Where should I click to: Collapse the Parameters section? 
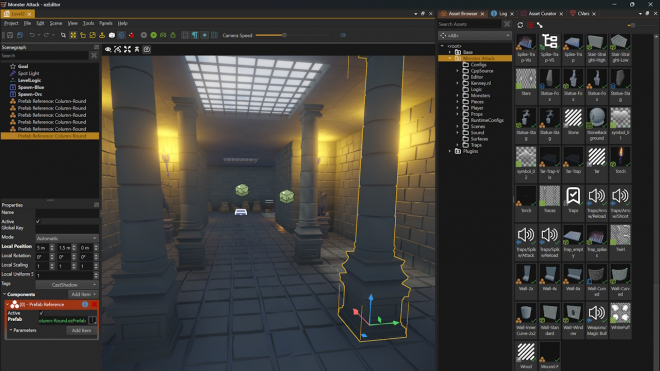tap(11, 330)
